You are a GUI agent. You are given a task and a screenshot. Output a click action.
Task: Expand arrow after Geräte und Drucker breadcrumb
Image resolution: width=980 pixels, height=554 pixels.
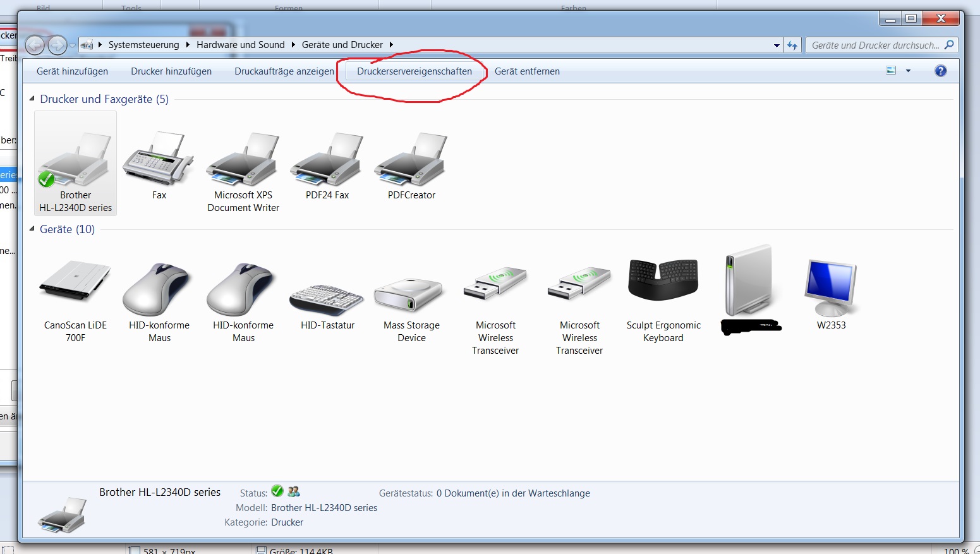point(391,45)
